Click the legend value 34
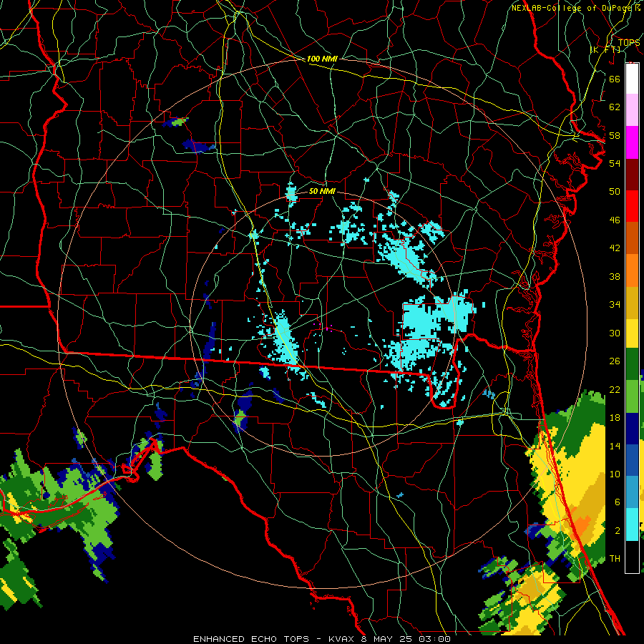This screenshot has height=644, width=644. pos(615,305)
